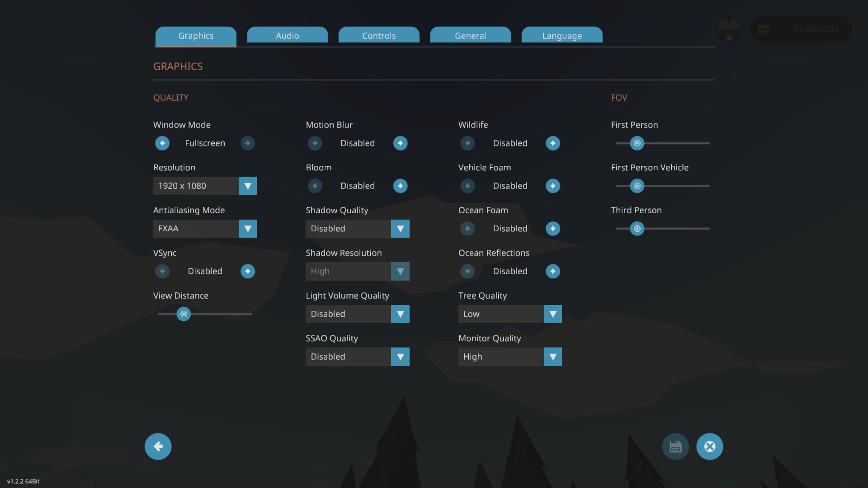Click the back arrow button
Viewport: 868px width, 488px height.
pos(158,446)
